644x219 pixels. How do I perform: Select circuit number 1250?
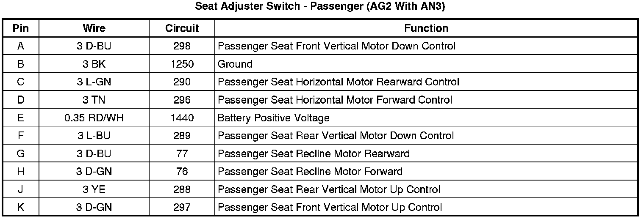[x=182, y=64]
